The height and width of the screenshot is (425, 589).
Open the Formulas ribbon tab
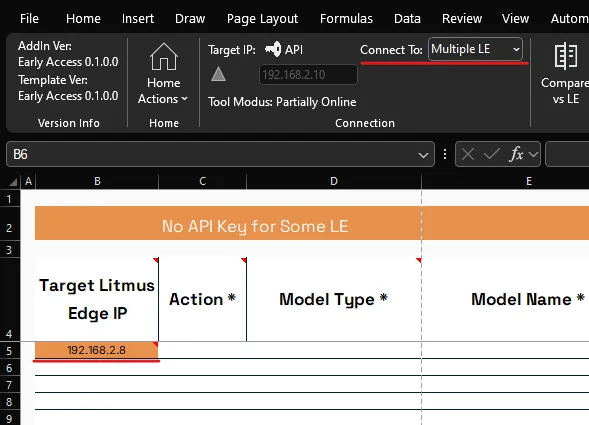point(346,18)
